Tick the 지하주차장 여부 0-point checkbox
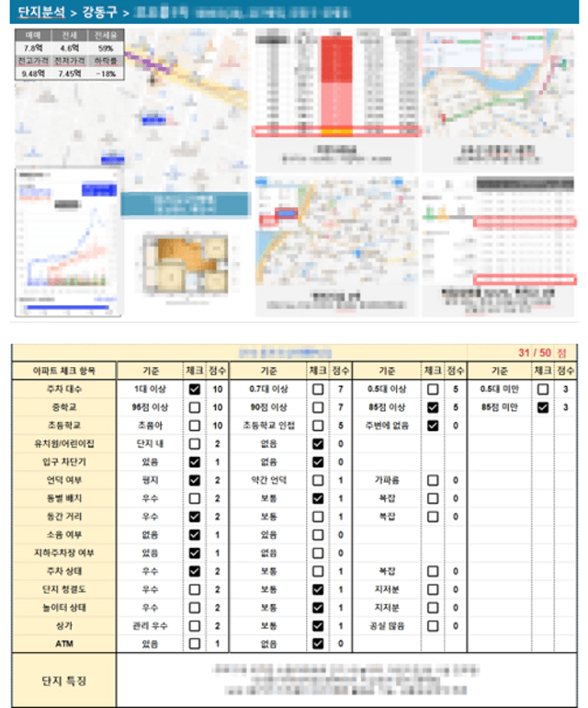The image size is (588, 708). click(x=318, y=554)
